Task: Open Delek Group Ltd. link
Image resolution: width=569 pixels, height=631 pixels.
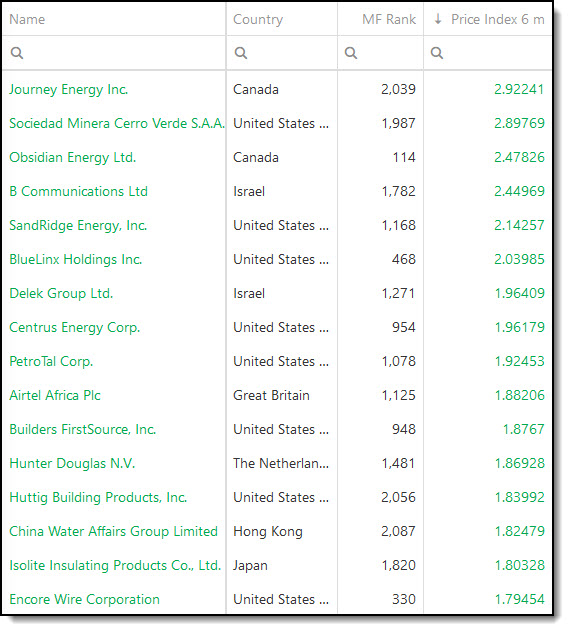Action: point(61,293)
